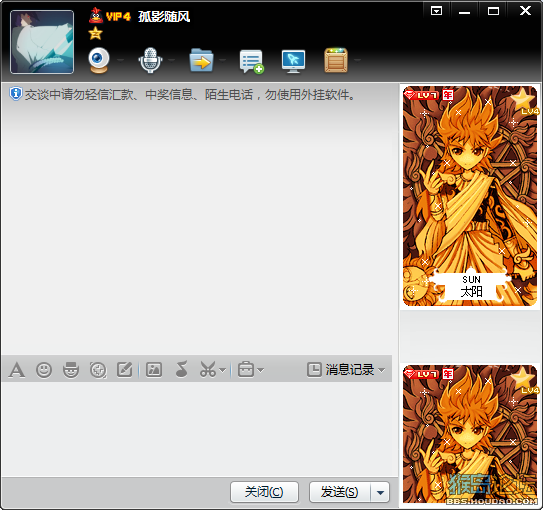Open send options arrow next to 发送
The image size is (543, 510).
point(380,492)
